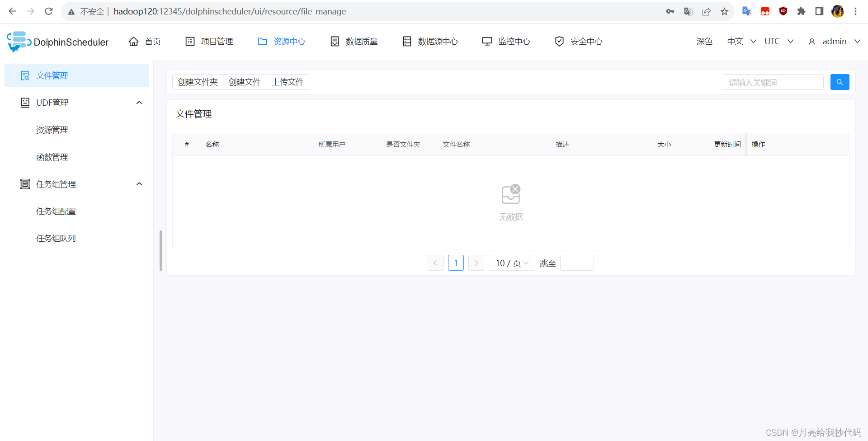Screen dimensions: 868x441
Task: Click the 创建文件 button
Action: pos(245,82)
